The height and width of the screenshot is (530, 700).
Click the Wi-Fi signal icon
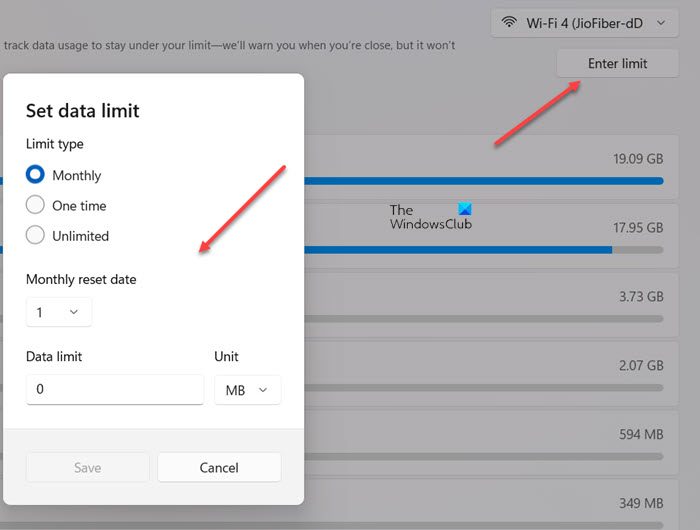509,22
